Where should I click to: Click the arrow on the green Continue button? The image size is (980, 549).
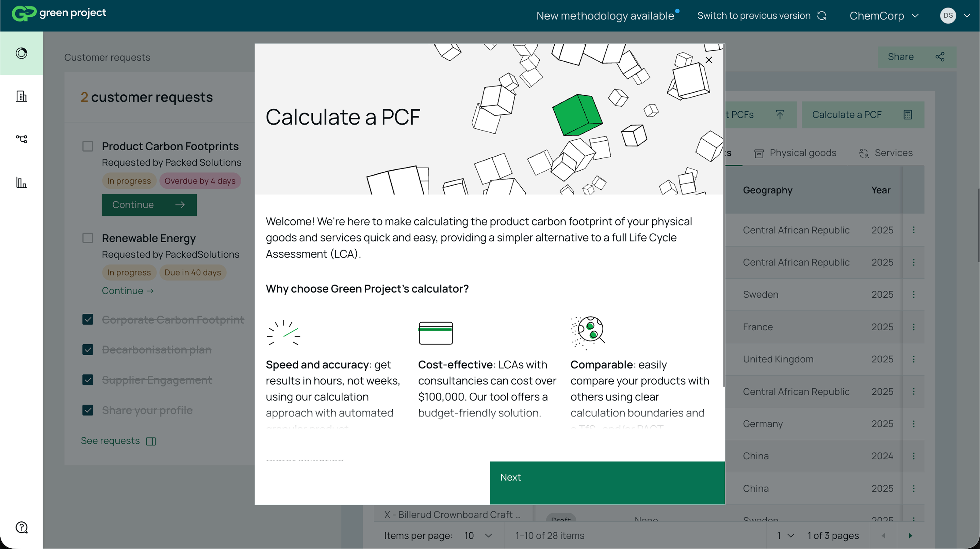180,205
